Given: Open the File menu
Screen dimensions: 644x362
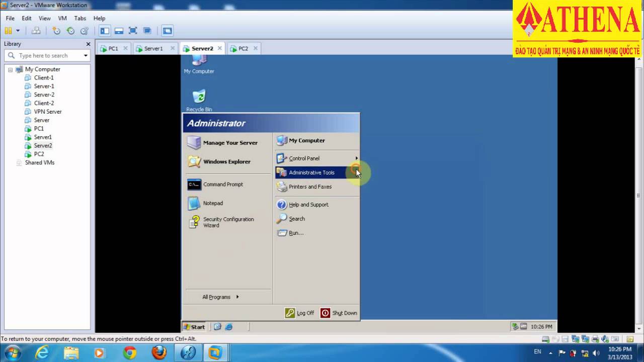Looking at the screenshot, I should 10,18.
